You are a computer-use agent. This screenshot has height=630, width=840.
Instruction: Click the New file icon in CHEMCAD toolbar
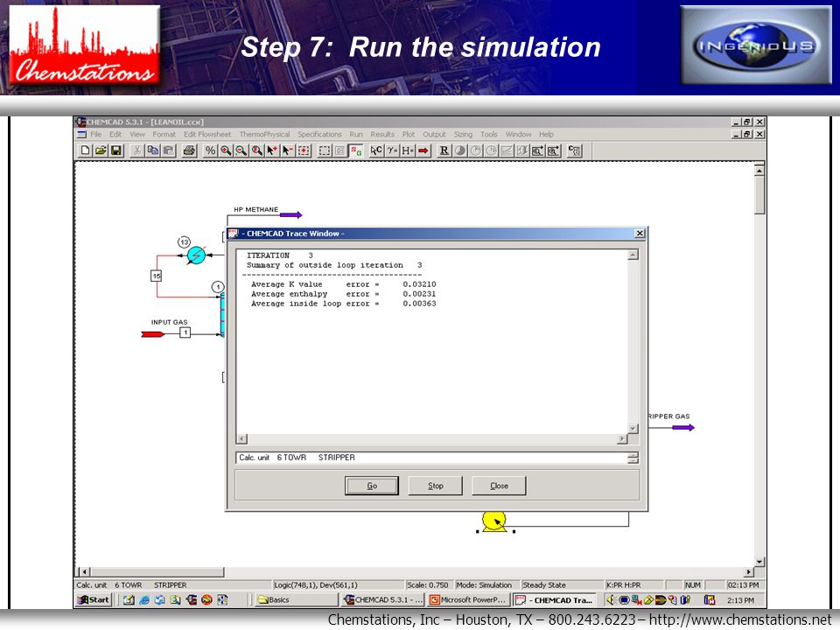point(85,150)
